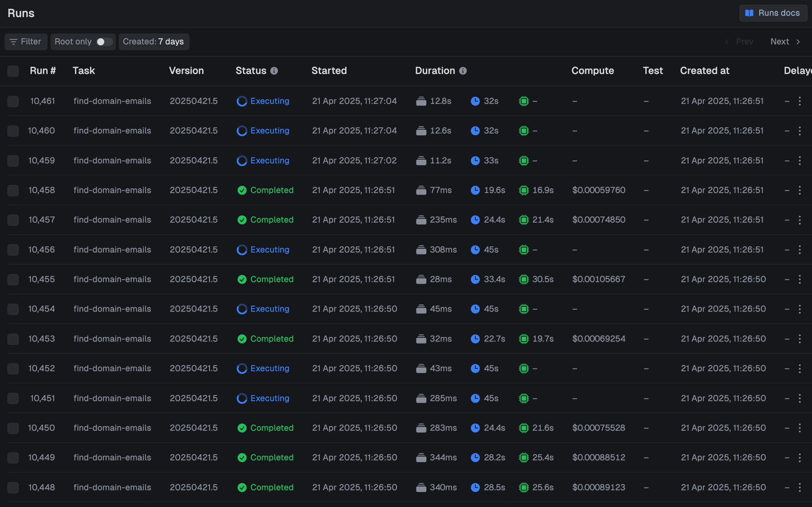
Task: Click the Started column header
Action: pos(329,71)
